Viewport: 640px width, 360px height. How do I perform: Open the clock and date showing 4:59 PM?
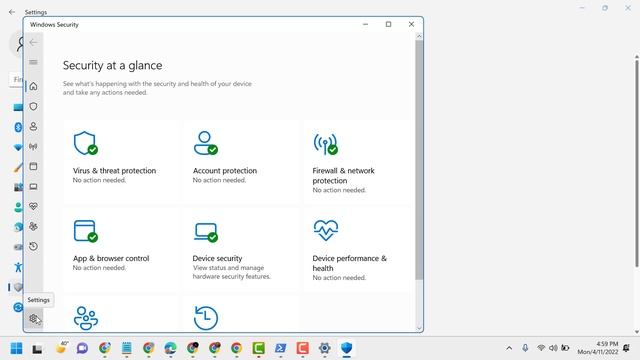[x=598, y=348]
